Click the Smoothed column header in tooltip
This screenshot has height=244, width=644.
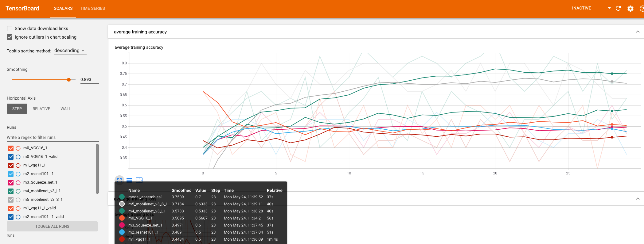181,190
